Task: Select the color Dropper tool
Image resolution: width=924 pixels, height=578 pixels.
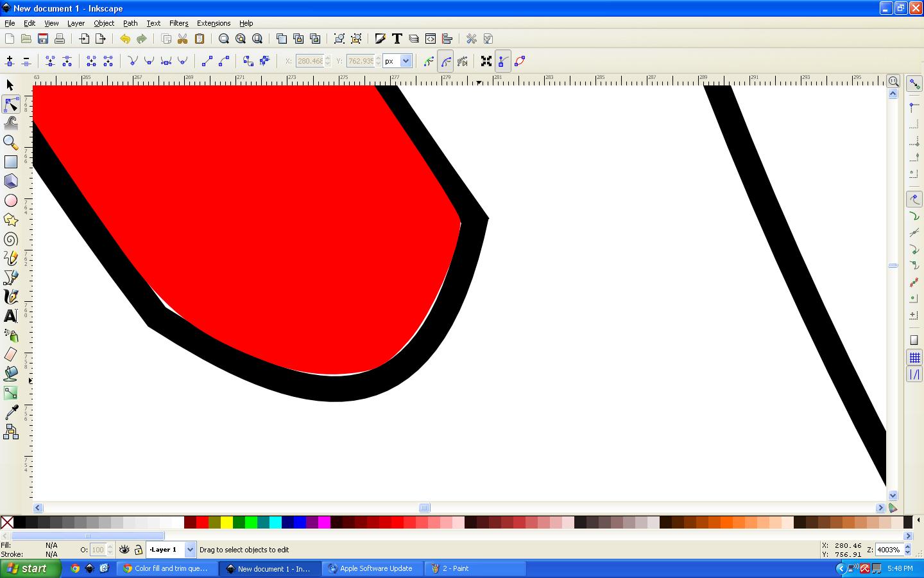Action: (10, 412)
